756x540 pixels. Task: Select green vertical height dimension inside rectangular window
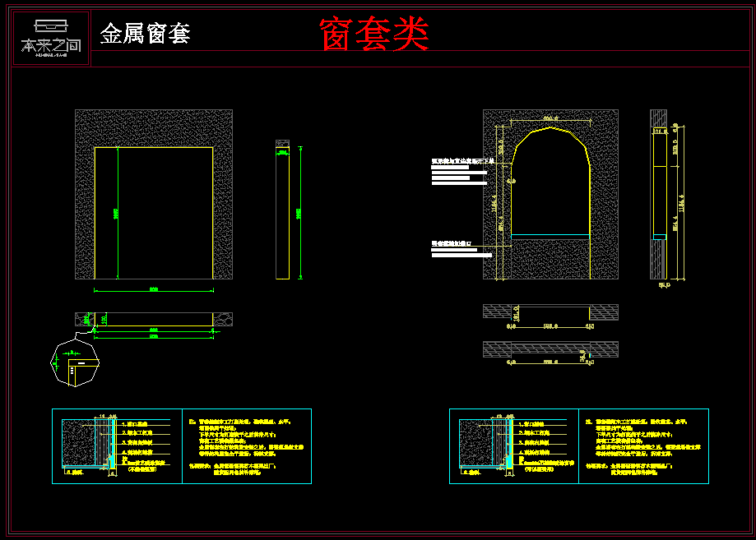click(x=117, y=214)
